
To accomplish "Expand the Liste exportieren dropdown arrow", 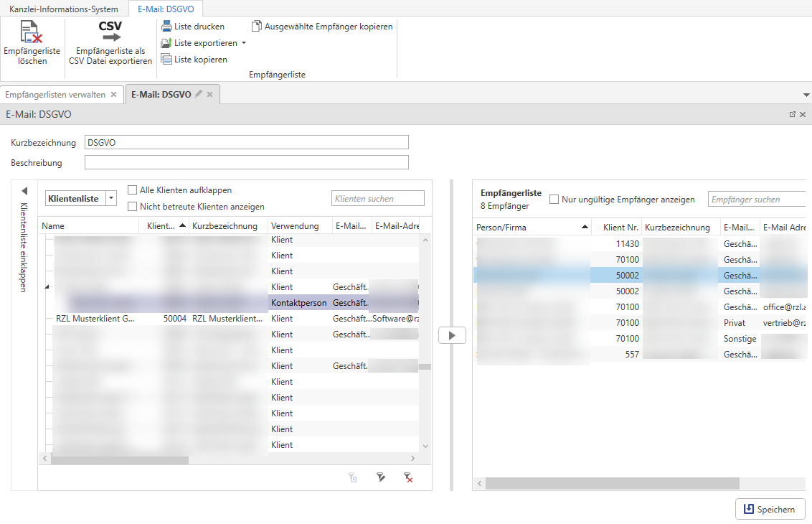I will click(x=244, y=43).
